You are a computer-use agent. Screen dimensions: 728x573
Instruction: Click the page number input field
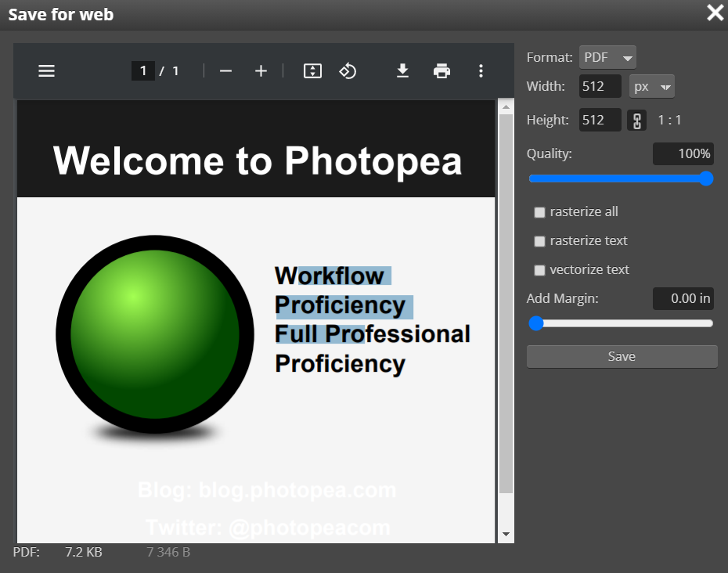[x=143, y=70]
